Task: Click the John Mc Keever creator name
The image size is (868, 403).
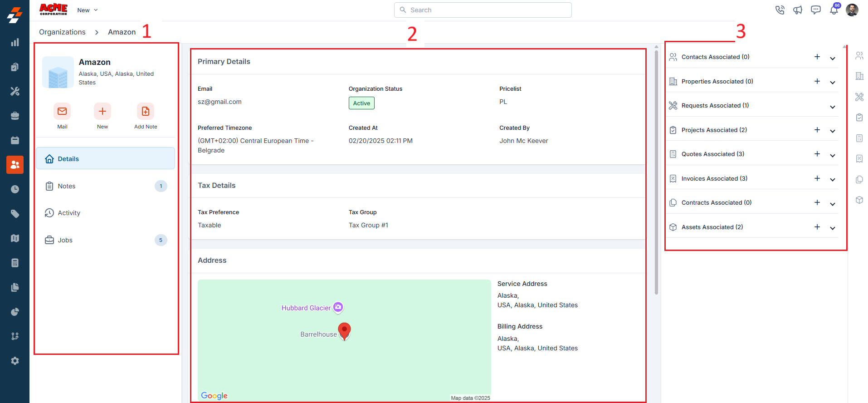Action: pyautogui.click(x=524, y=141)
